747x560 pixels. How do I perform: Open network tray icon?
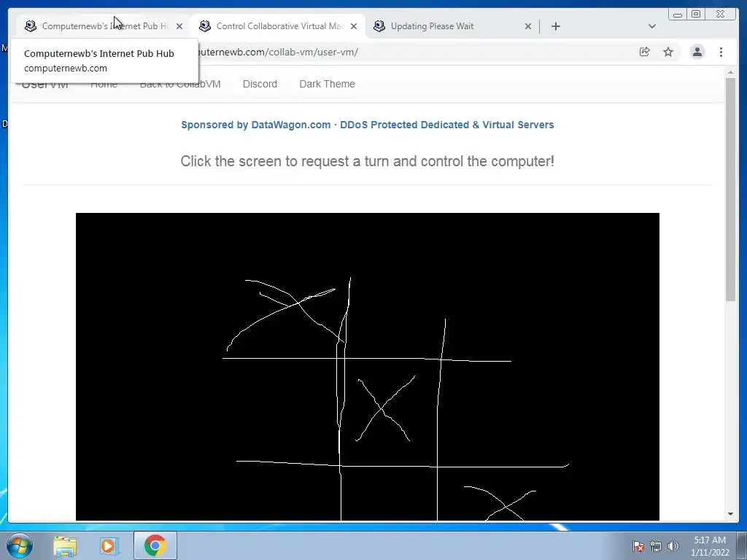[656, 546]
